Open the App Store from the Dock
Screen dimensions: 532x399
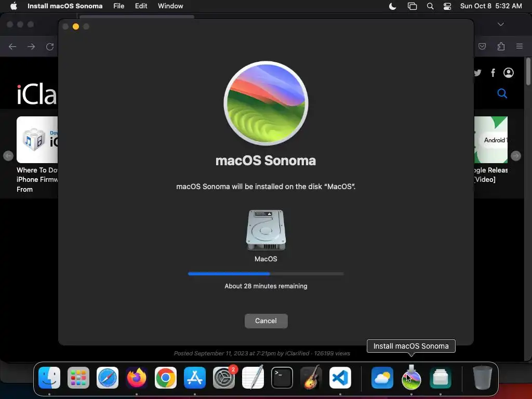coord(195,378)
